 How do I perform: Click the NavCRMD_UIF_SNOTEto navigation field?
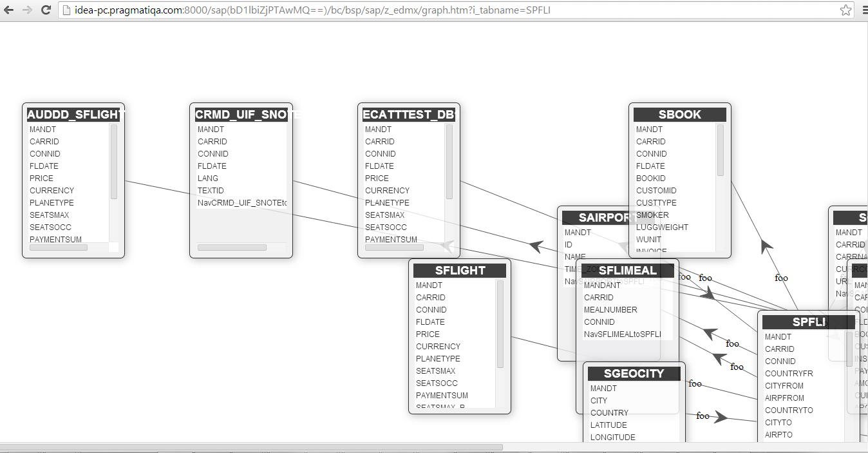[x=242, y=203]
